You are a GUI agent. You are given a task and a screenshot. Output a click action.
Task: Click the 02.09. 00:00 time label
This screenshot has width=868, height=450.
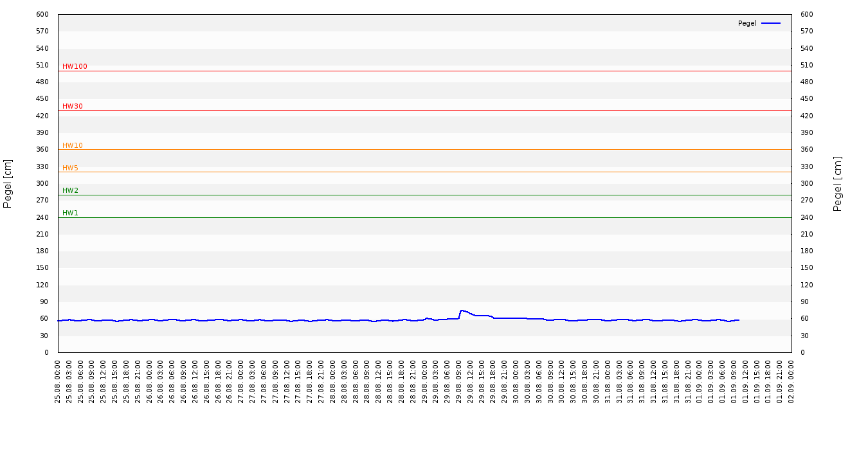pos(791,381)
